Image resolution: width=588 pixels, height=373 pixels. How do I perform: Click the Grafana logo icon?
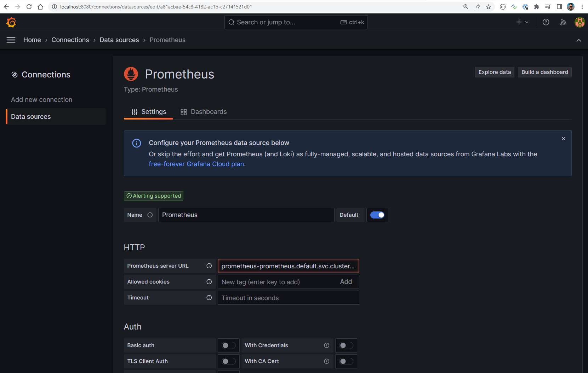tap(11, 22)
